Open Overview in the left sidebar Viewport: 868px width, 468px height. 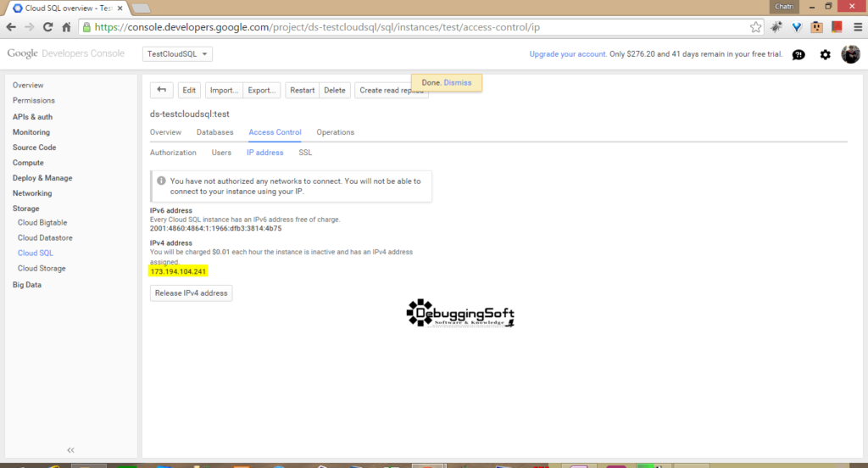(28, 86)
